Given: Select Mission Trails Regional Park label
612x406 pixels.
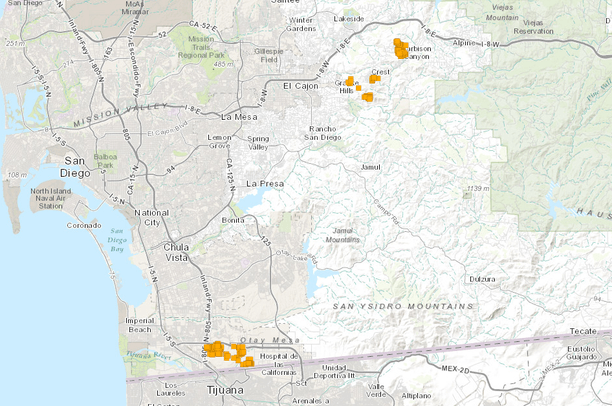Looking at the screenshot, I should point(201,47).
